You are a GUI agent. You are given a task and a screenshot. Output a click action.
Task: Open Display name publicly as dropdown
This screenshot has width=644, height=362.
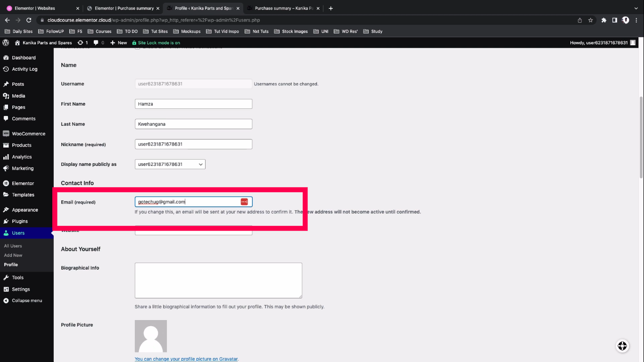pos(170,165)
